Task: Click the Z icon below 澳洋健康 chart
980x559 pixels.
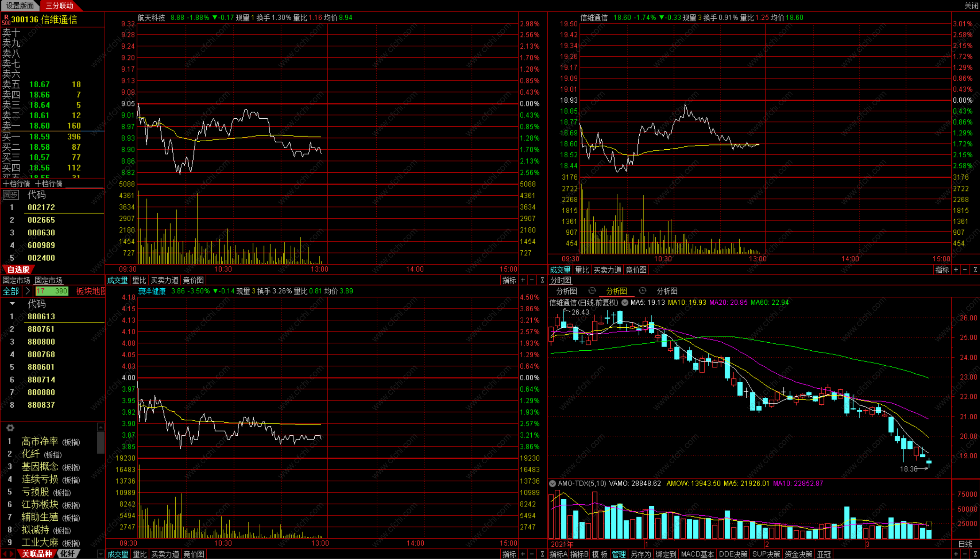Action: click(542, 554)
